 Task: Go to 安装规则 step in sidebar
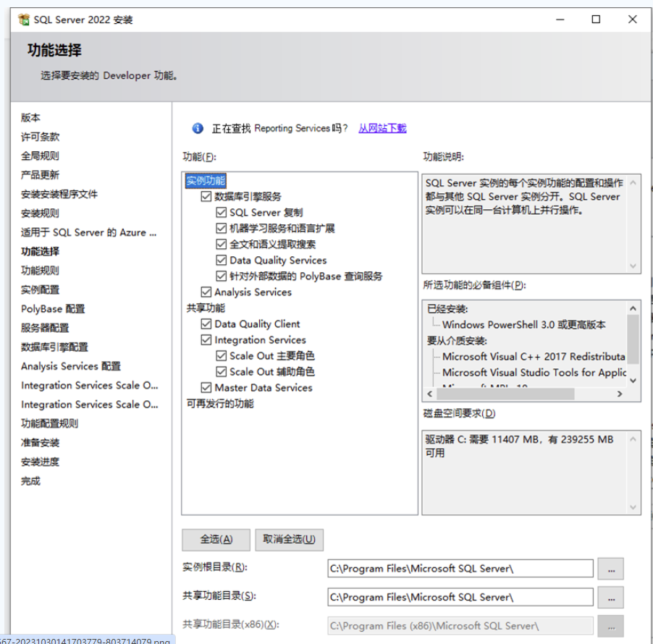tap(41, 213)
